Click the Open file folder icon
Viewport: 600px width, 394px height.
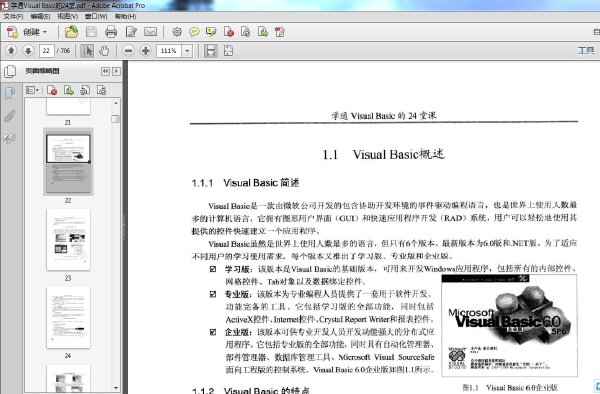72,32
